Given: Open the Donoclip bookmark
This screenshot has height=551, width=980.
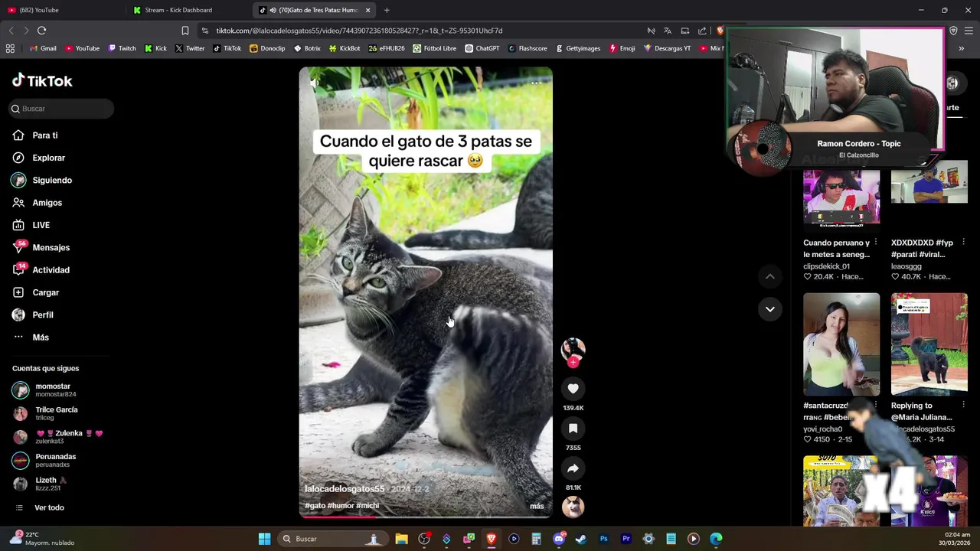Looking at the screenshot, I should tap(267, 48).
